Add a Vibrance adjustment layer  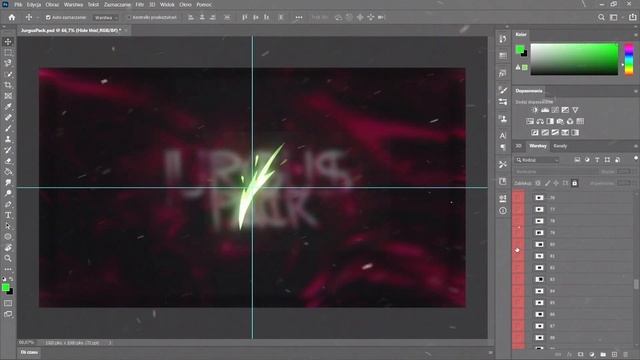pyautogui.click(x=575, y=110)
